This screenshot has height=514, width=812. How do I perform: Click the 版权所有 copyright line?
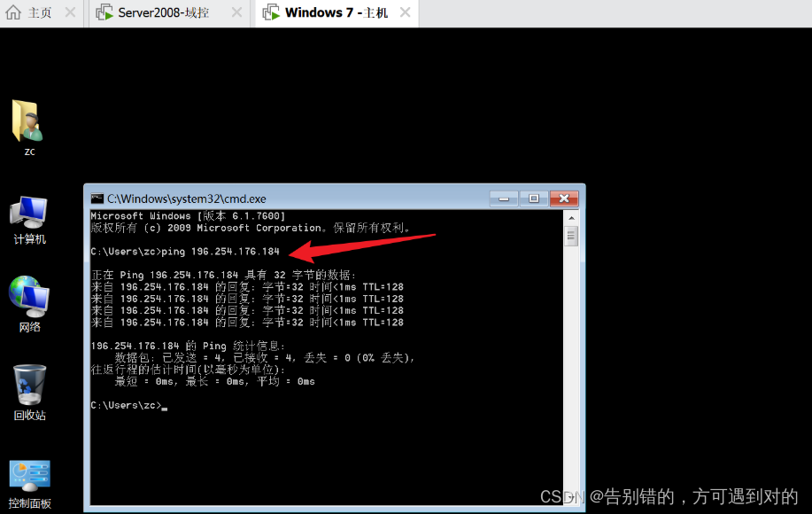pos(251,228)
